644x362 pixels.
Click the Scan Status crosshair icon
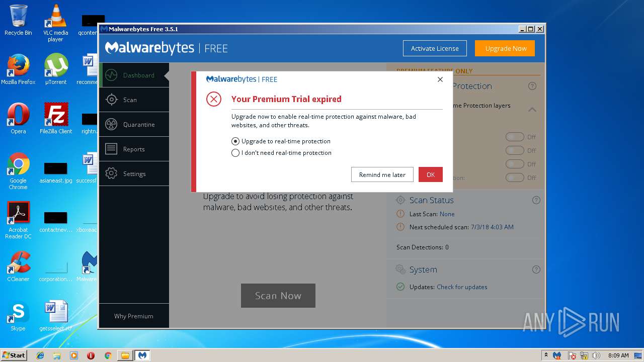[x=400, y=200]
